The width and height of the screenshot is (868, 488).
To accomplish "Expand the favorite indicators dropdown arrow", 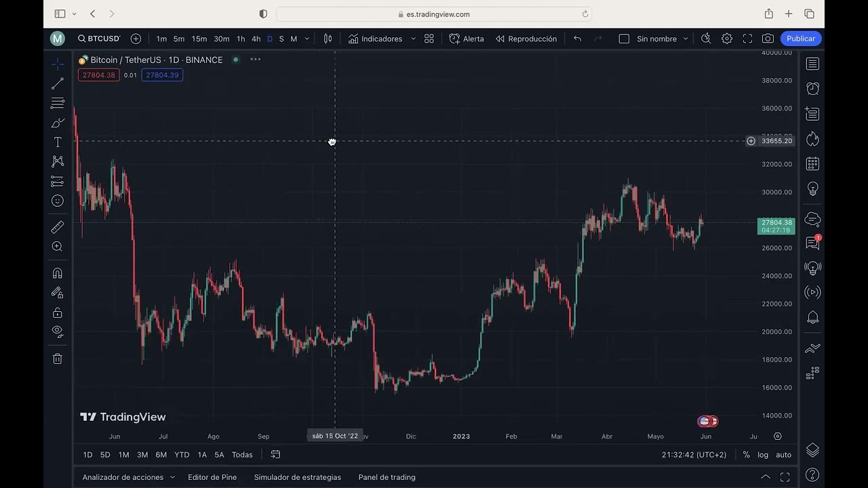I will click(x=413, y=39).
